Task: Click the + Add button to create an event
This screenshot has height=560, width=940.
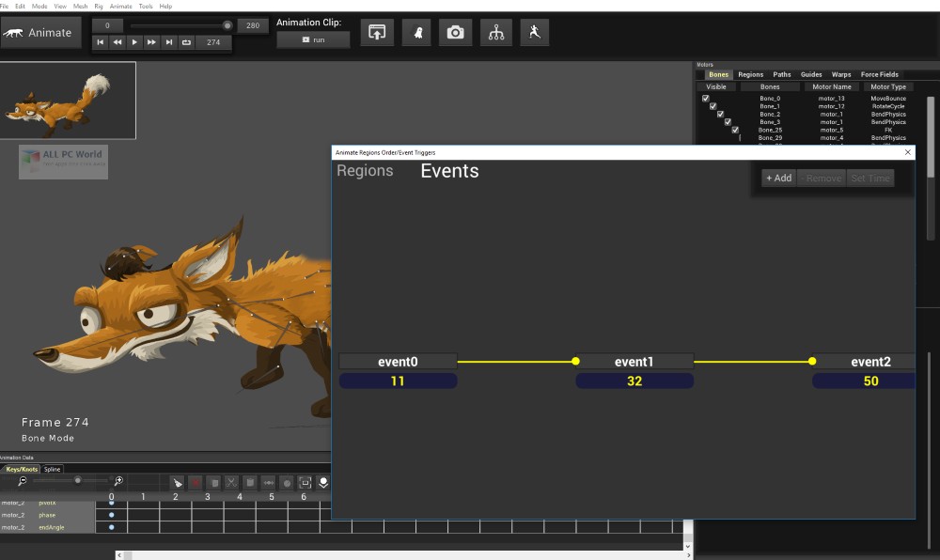Action: (x=778, y=178)
